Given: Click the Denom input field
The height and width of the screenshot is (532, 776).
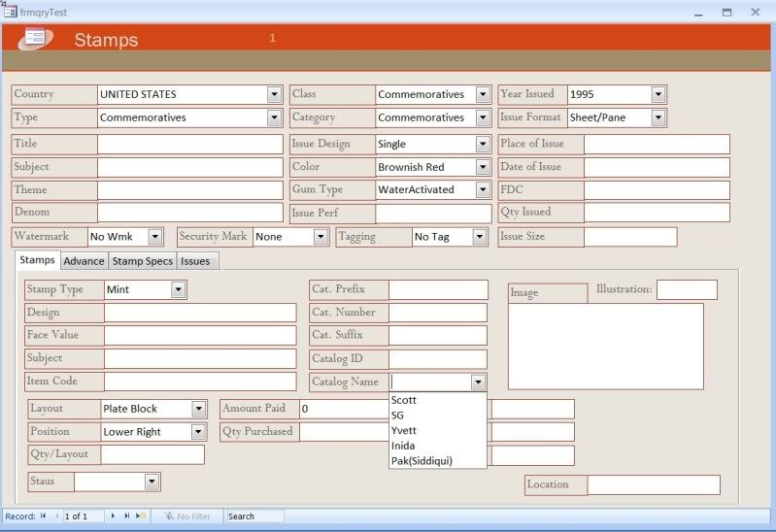Looking at the screenshot, I should [190, 213].
